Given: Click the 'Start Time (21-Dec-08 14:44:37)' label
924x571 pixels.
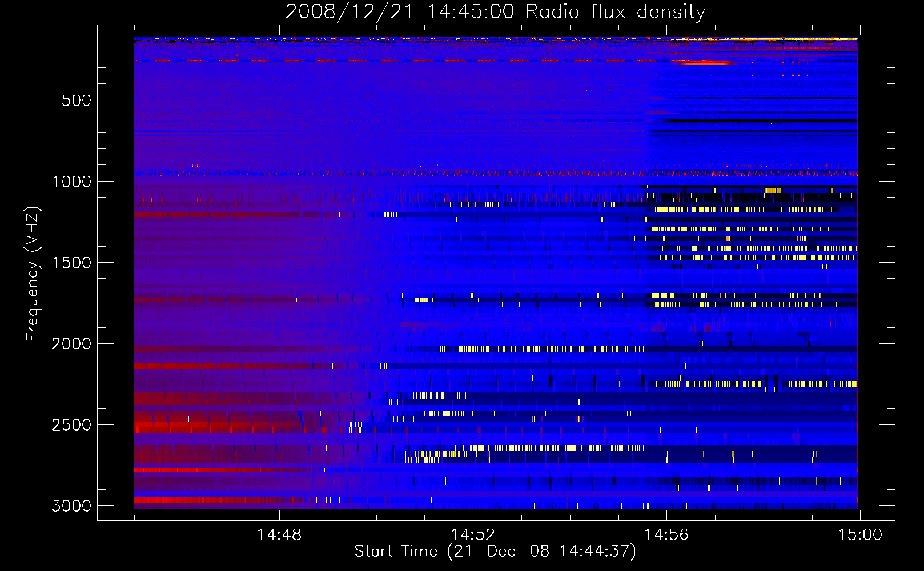Looking at the screenshot, I should (x=495, y=552).
